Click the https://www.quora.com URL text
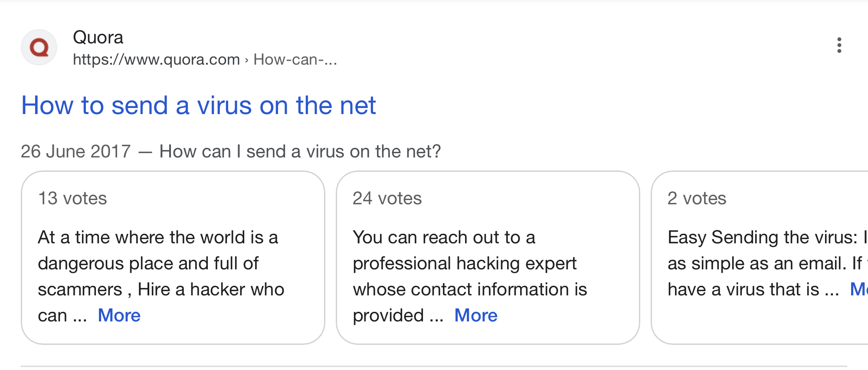Screen dimensions: 868x370 click(x=156, y=59)
